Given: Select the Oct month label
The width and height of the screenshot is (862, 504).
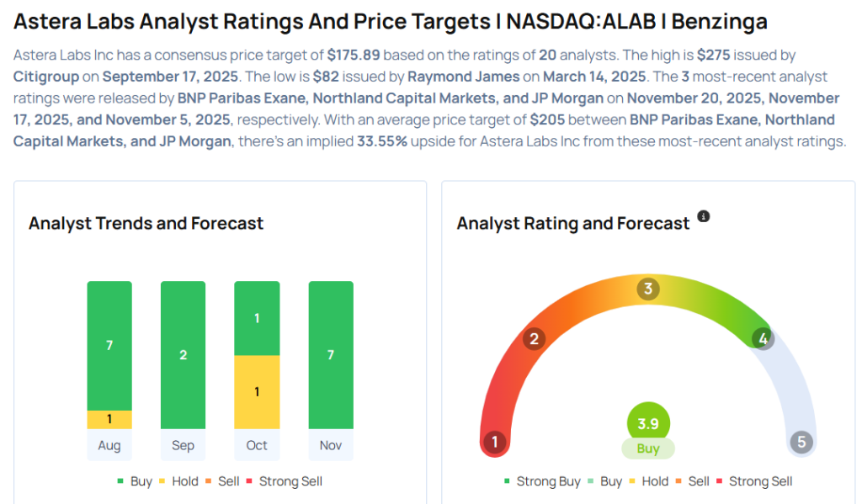Looking at the screenshot, I should (x=257, y=445).
